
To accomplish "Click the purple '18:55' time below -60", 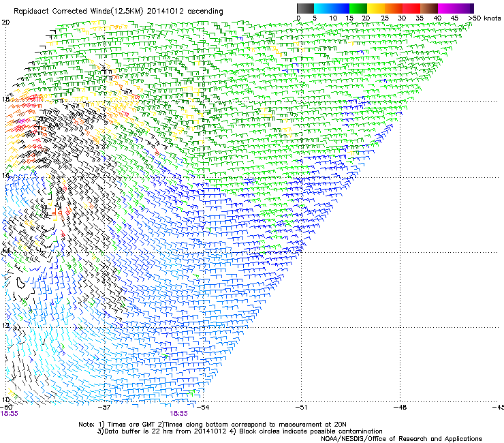I will 10,414.
